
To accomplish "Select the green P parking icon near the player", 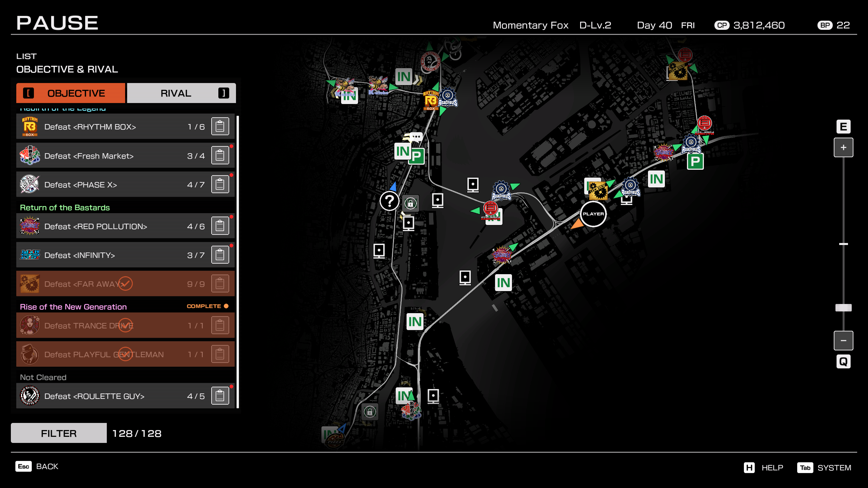I will click(695, 162).
